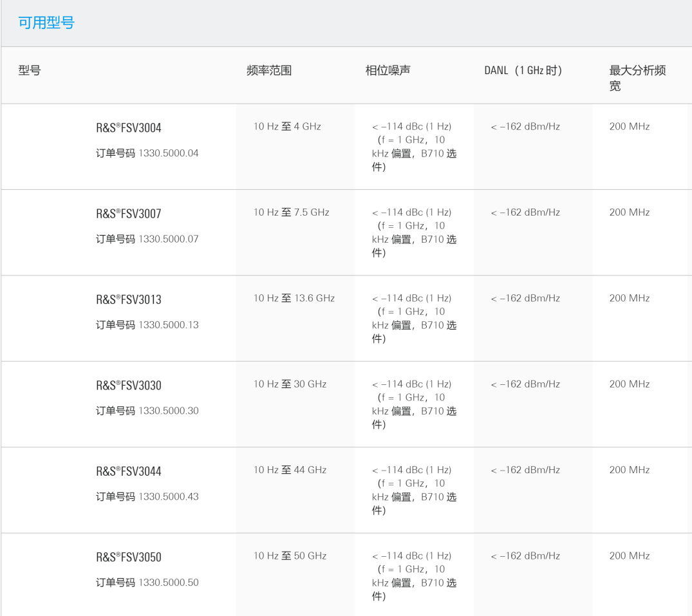Screen dimensions: 692x616
Task: Open the R&S FSV3004 model link
Action: pyautogui.click(x=129, y=128)
